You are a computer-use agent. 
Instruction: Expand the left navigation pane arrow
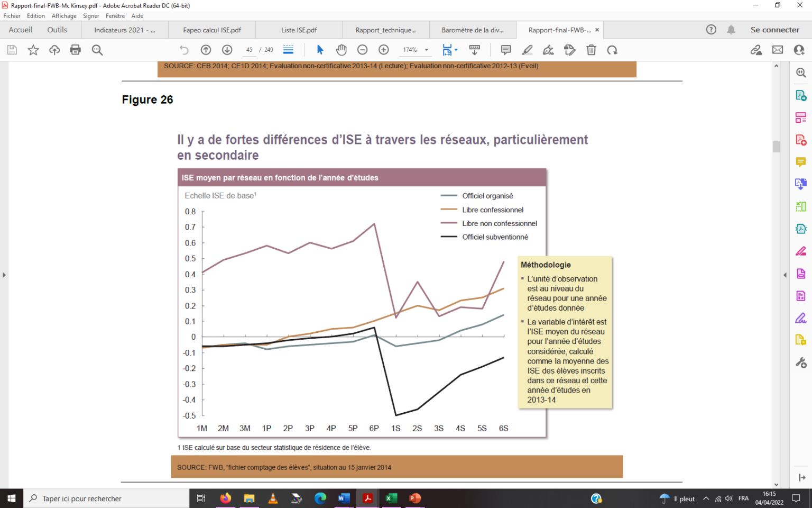pos(4,275)
